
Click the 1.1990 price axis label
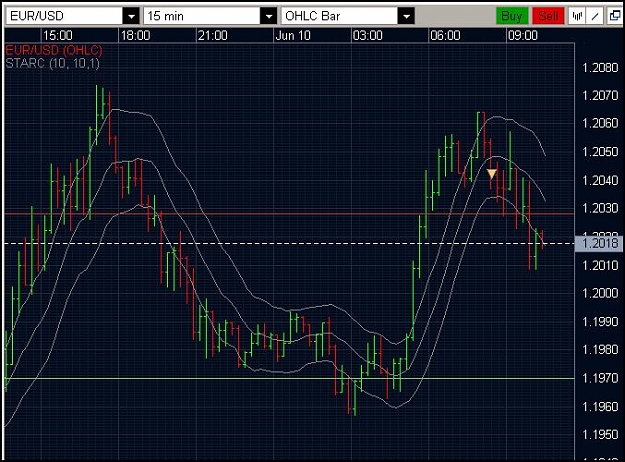tap(600, 321)
